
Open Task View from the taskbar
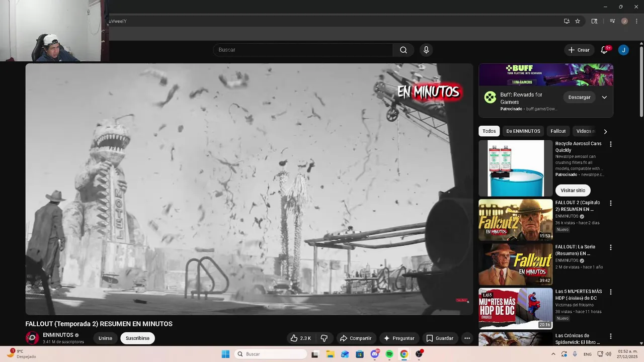pos(315,354)
